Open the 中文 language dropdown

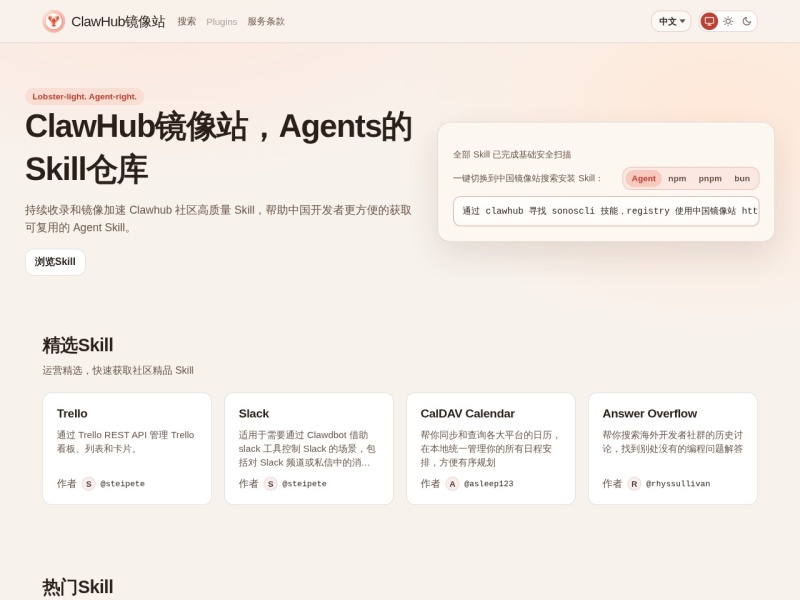[671, 21]
